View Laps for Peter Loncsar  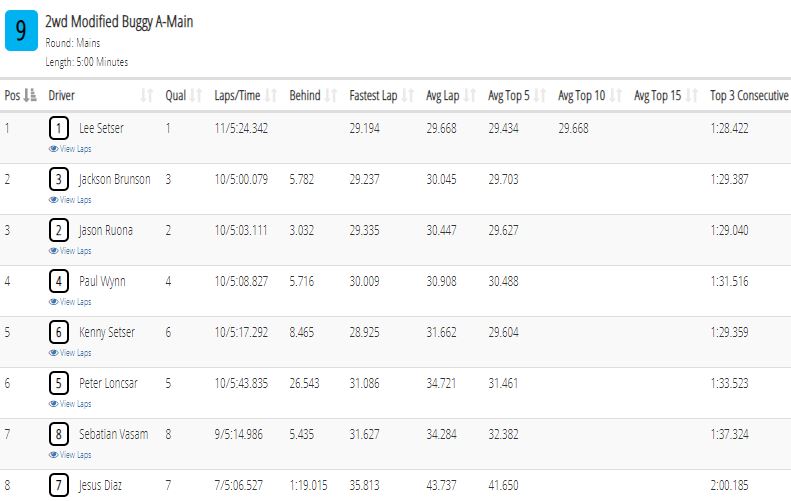click(70, 404)
